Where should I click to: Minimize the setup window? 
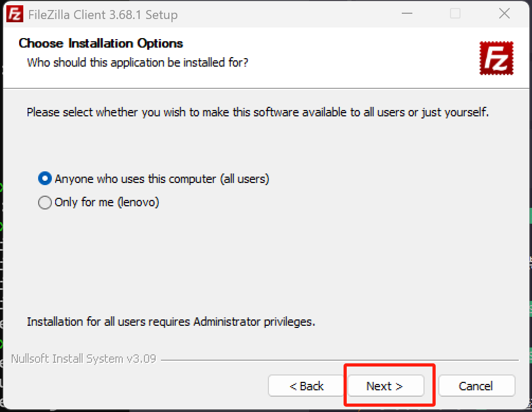[407, 14]
